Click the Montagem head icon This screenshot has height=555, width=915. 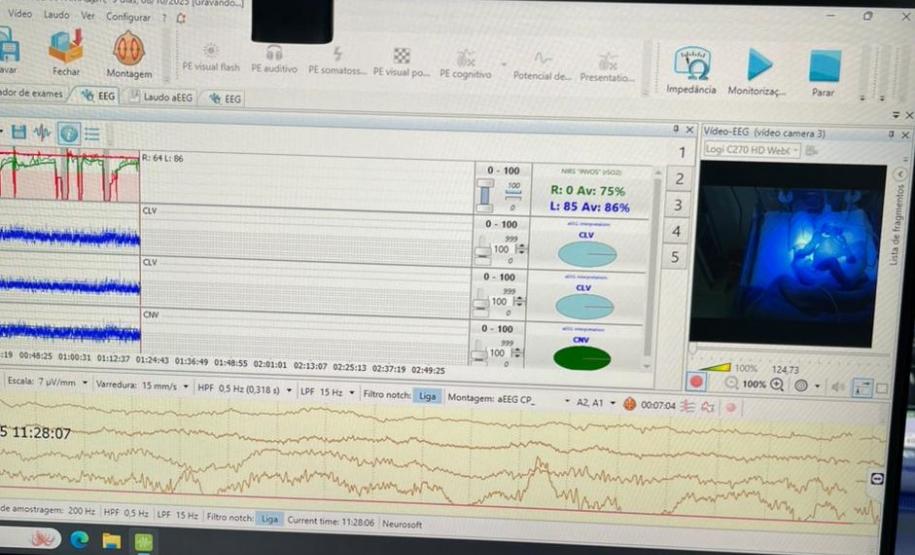128,49
